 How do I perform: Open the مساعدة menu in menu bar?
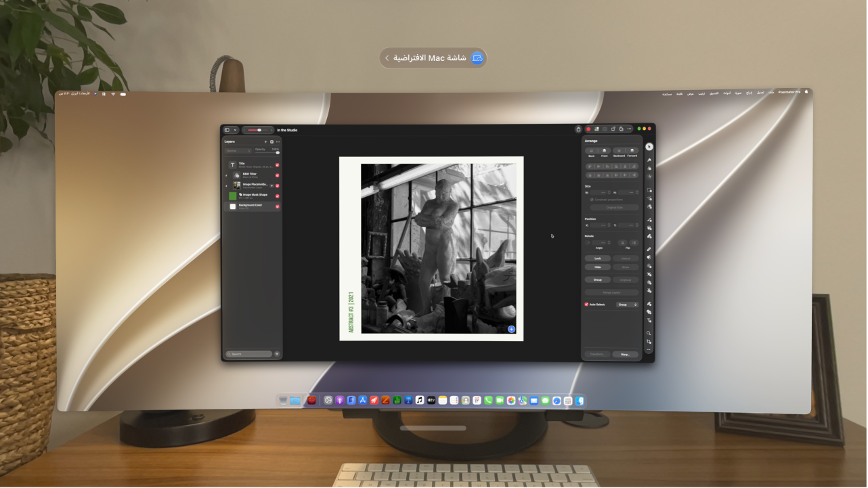coord(667,93)
